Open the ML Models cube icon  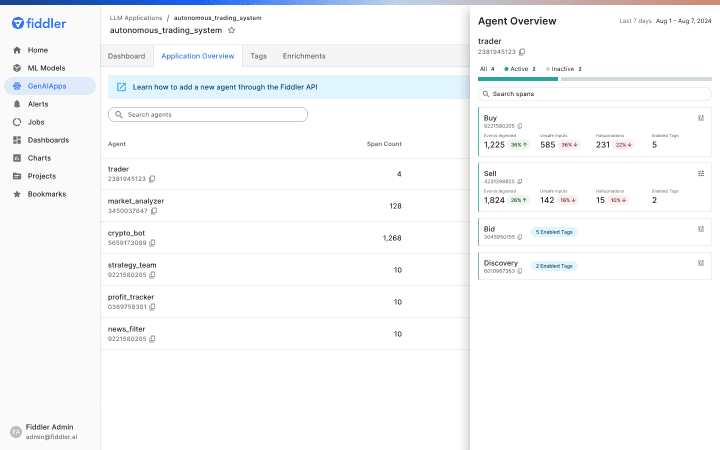(17, 68)
